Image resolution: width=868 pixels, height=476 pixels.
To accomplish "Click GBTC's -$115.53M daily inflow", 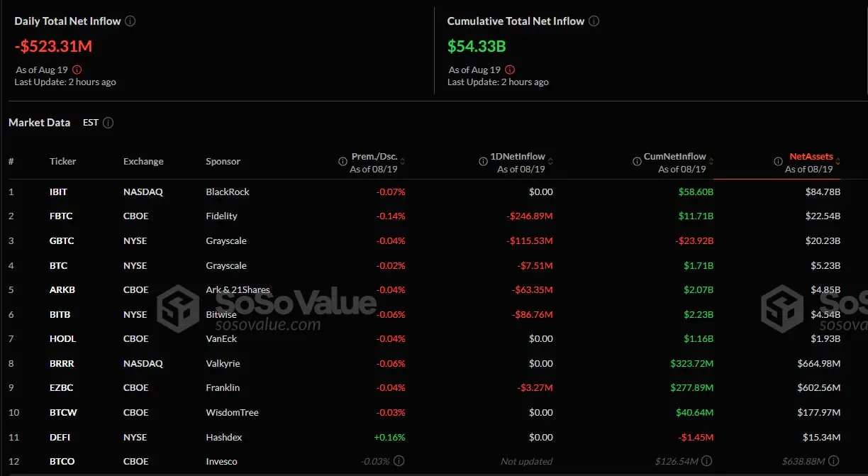I will pyautogui.click(x=530, y=241).
